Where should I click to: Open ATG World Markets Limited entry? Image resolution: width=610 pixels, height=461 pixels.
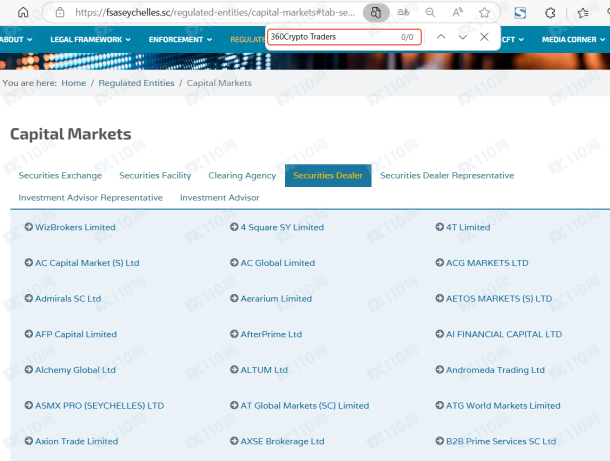[x=503, y=406]
